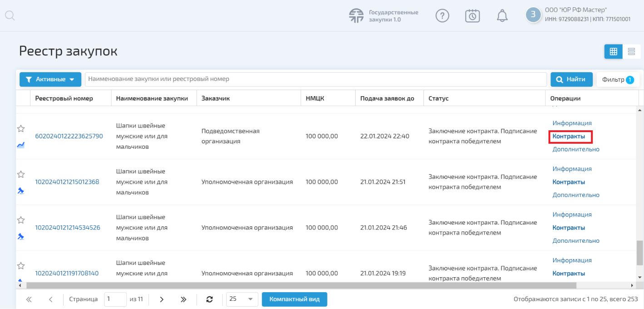Image resolution: width=644 pixels, height=309 pixels.
Task: Open the calendar clock icon in header
Action: (472, 16)
